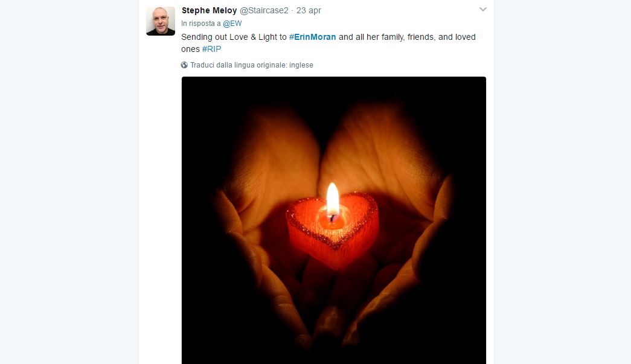Click the globe translate icon

[184, 65]
